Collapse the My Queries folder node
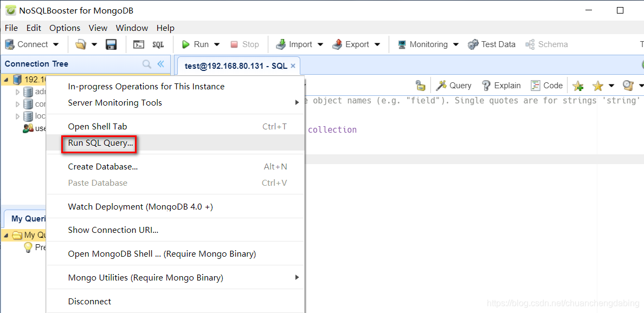This screenshot has height=313, width=644. (x=6, y=235)
